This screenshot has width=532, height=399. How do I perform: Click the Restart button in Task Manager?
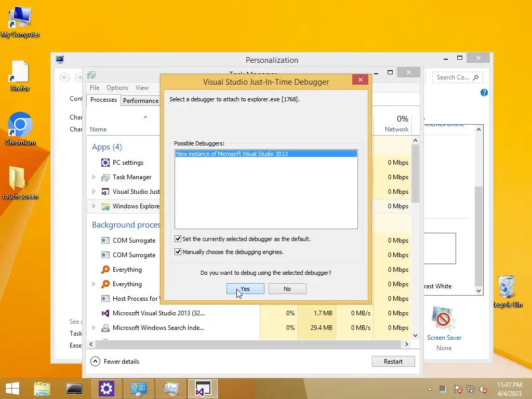coord(393,362)
